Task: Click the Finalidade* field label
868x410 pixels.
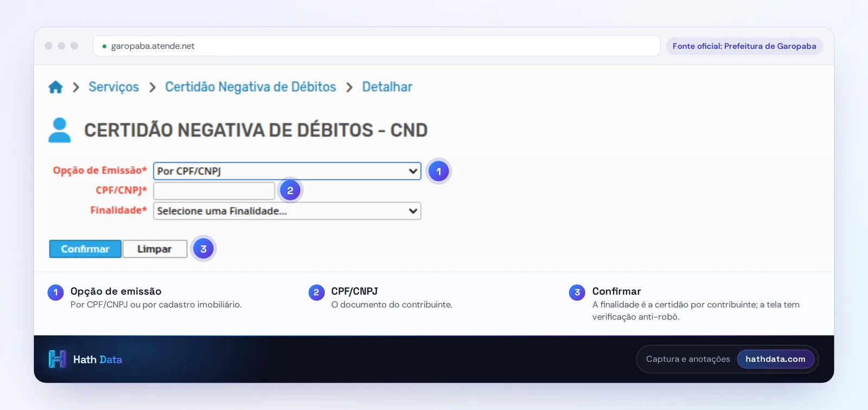Action: (x=119, y=210)
